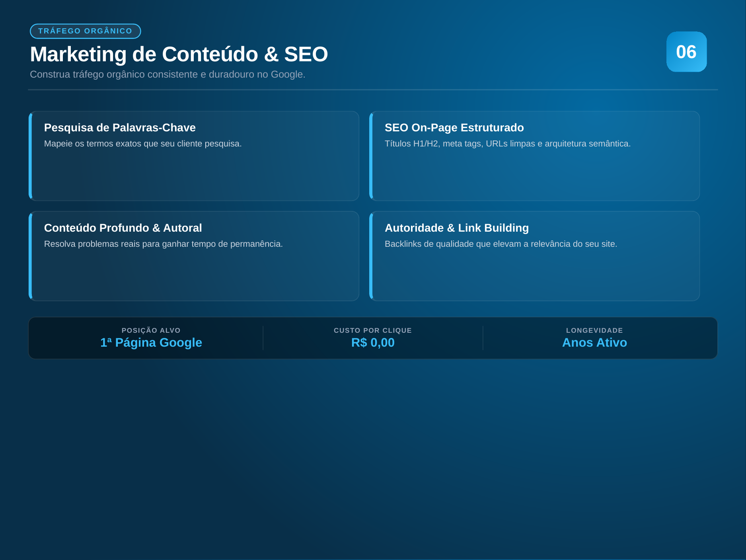Image resolution: width=746 pixels, height=560 pixels.
Task: Select the '1ª Página Google' value
Action: tap(151, 343)
